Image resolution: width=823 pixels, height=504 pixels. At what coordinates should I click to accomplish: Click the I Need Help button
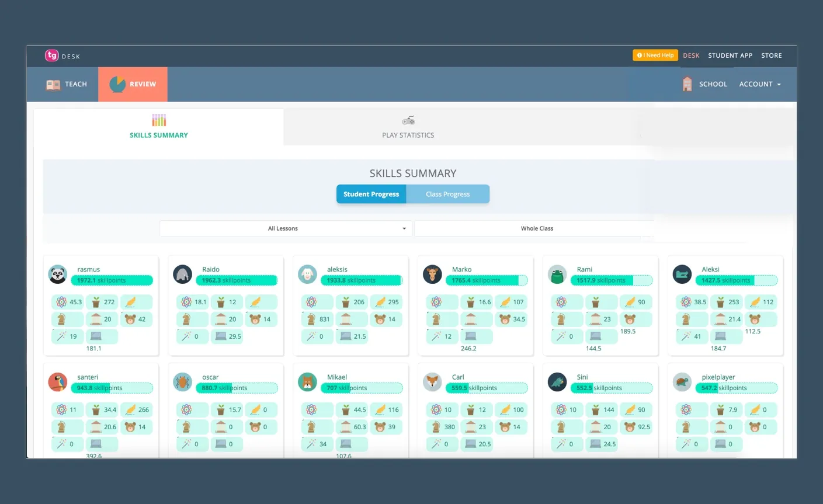point(655,55)
